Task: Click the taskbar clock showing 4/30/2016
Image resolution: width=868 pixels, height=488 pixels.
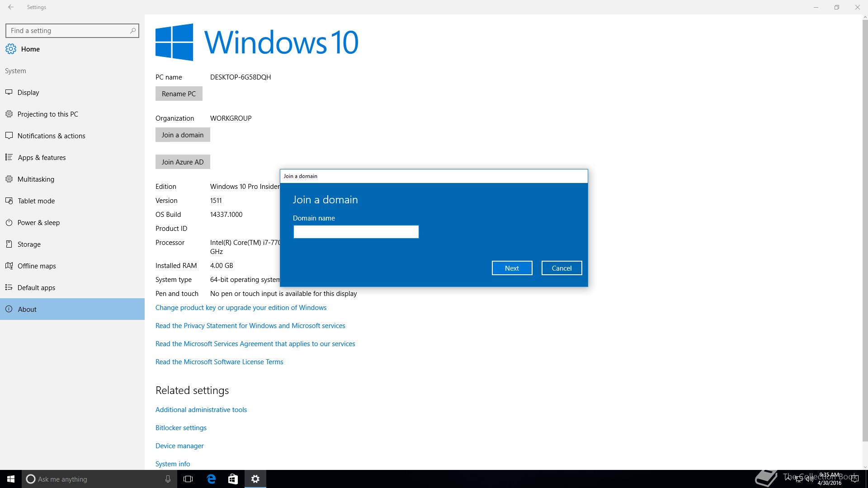Action: pyautogui.click(x=830, y=479)
